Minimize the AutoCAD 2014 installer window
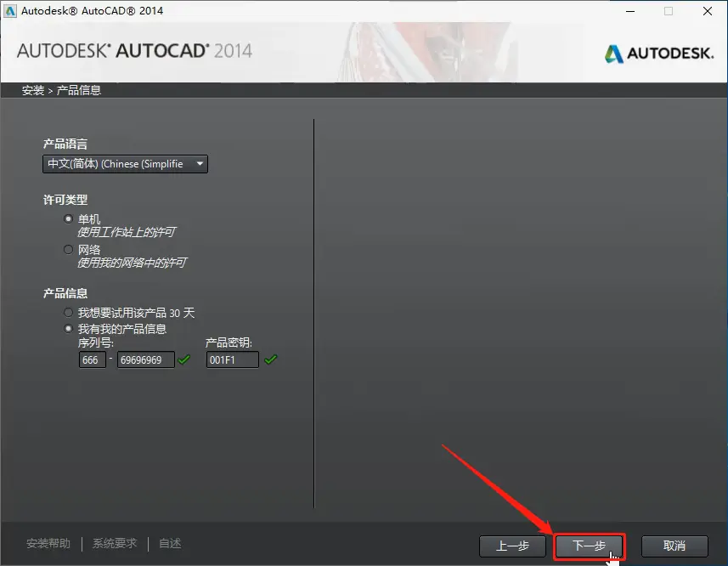 (630, 11)
